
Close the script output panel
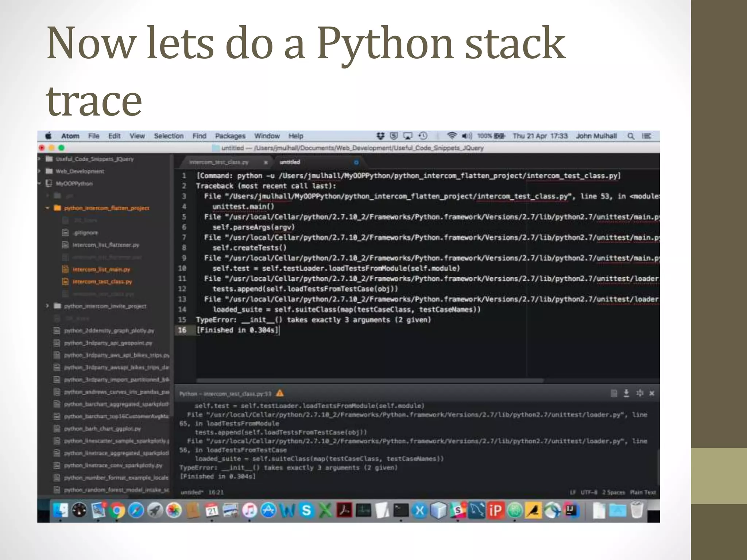[x=652, y=393]
